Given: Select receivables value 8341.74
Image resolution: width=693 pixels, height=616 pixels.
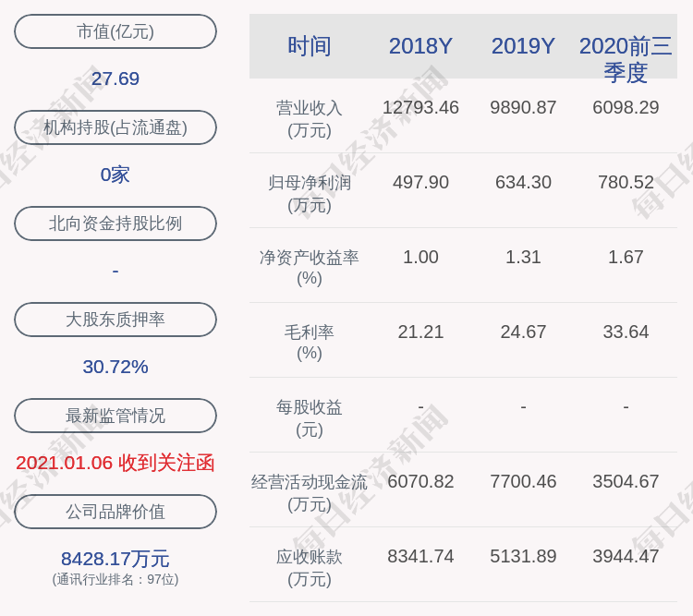Looking at the screenshot, I should click(x=420, y=556).
